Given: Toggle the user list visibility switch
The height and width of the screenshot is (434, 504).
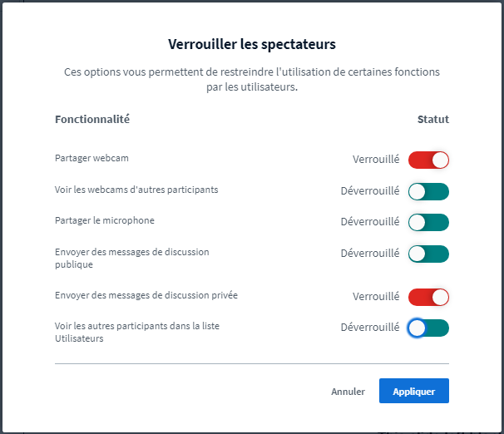Looking at the screenshot, I should pyautogui.click(x=428, y=328).
